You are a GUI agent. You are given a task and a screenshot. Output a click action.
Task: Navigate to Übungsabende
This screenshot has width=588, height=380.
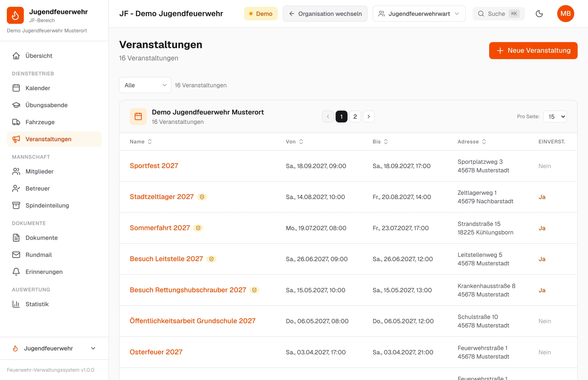click(54, 105)
